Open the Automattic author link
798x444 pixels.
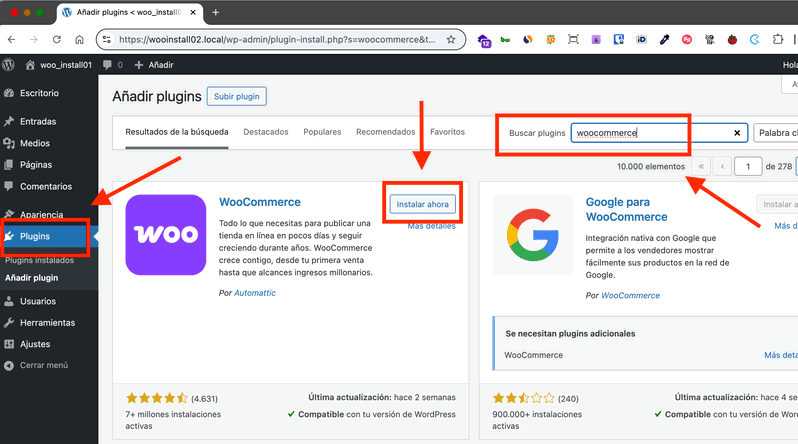click(254, 293)
